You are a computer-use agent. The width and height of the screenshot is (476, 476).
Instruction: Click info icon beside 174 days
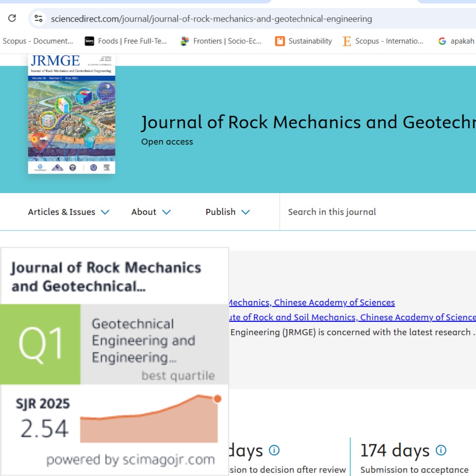click(x=441, y=450)
